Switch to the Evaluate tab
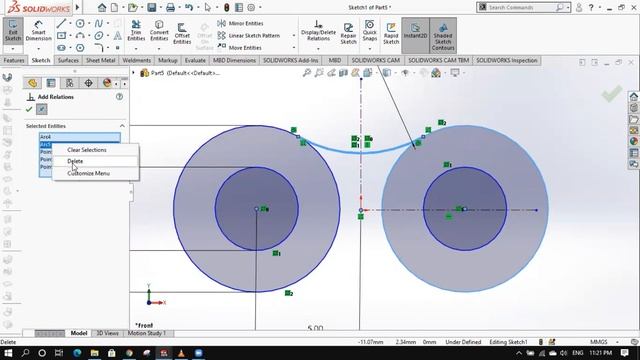 195,60
